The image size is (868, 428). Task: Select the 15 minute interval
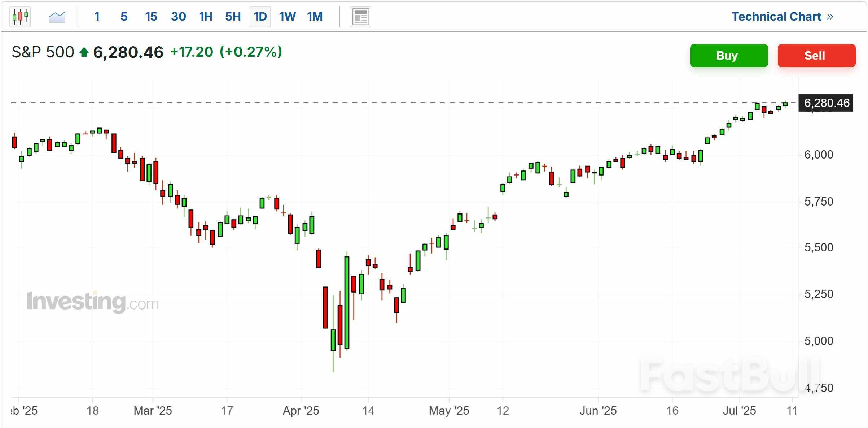(x=151, y=17)
